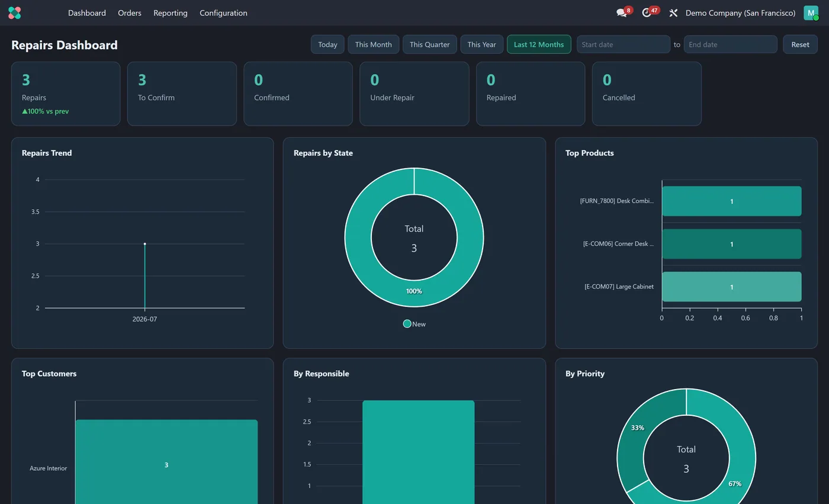Open the Repairs KPI card
Viewport: 829px width, 504px height.
66,94
